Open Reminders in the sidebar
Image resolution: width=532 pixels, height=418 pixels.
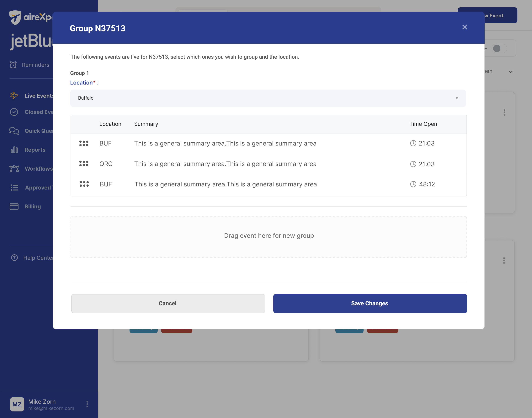(x=36, y=65)
